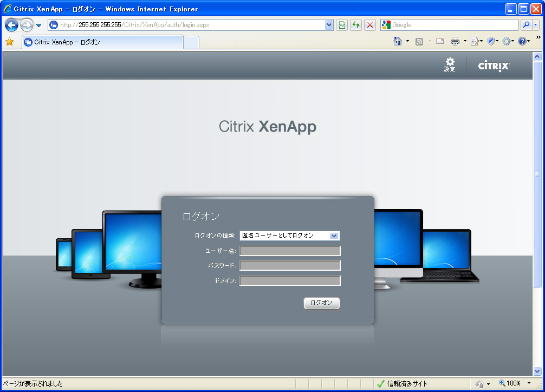The width and height of the screenshot is (545, 392).
Task: Open the 設定 settings gear
Action: 450,64
